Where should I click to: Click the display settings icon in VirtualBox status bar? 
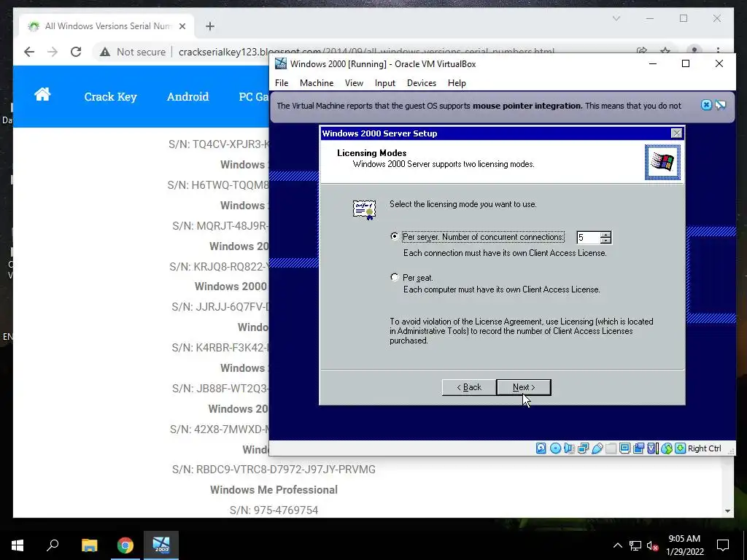click(x=624, y=448)
